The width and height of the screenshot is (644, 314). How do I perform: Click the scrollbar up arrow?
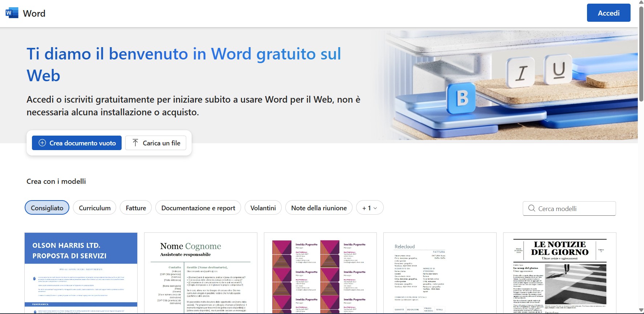click(x=641, y=2)
